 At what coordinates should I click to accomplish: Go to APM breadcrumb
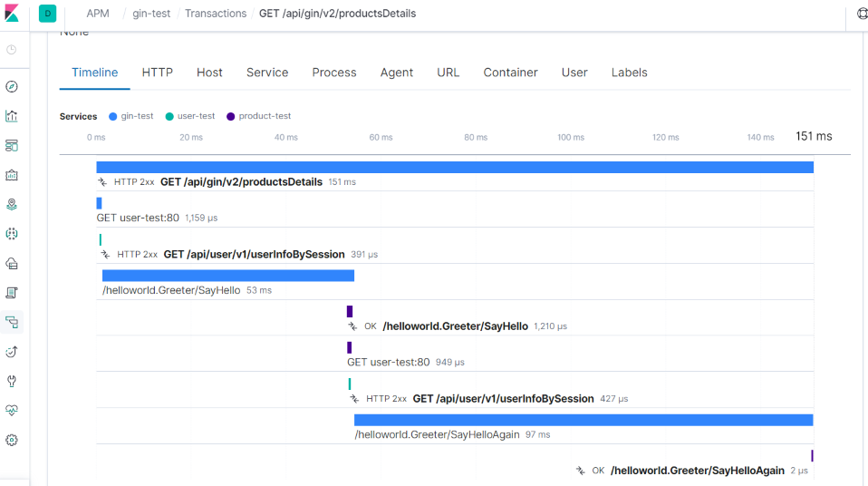pos(98,14)
